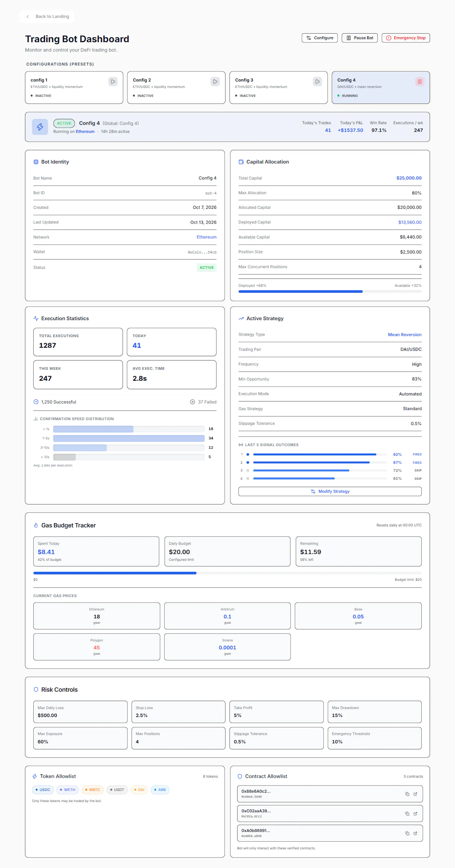The height and width of the screenshot is (868, 455).
Task: Open contract 0xA0b86991 external link
Action: (x=415, y=833)
